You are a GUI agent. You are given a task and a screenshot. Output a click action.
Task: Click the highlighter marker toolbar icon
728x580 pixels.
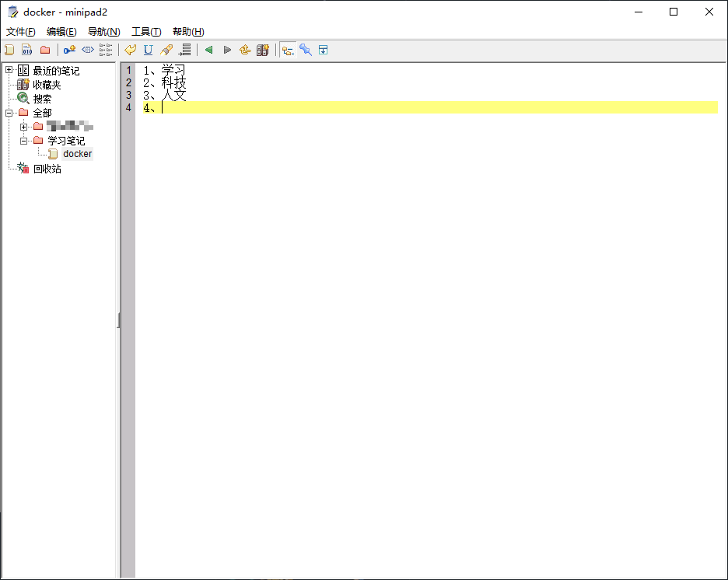tap(166, 50)
